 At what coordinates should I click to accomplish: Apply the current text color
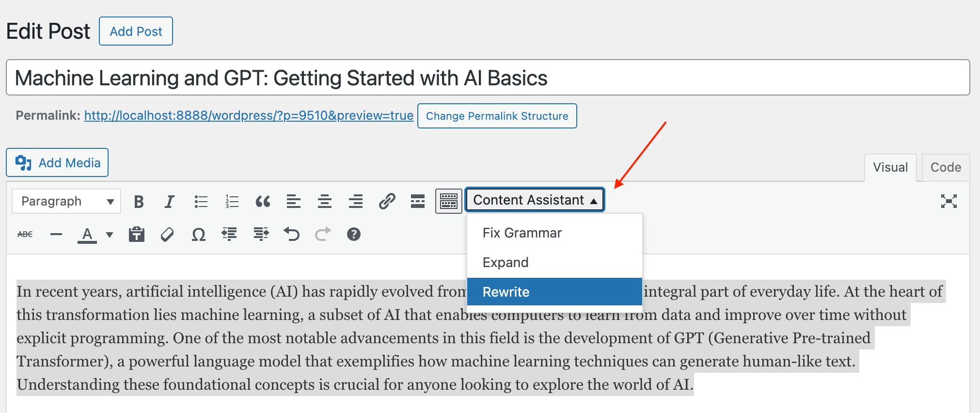(87, 235)
